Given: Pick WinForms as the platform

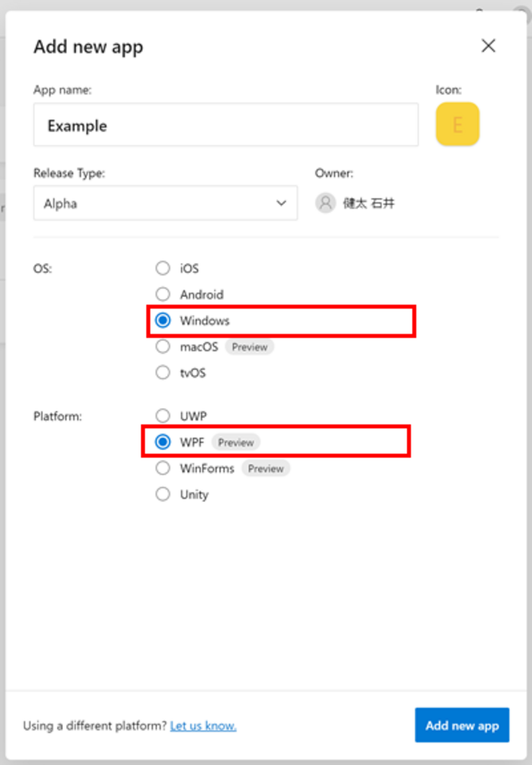Looking at the screenshot, I should coord(163,468).
